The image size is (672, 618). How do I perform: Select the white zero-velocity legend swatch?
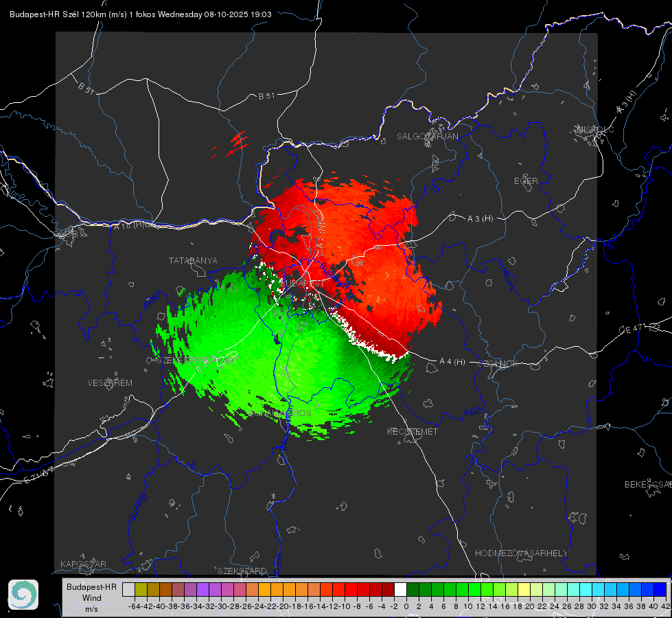click(400, 590)
